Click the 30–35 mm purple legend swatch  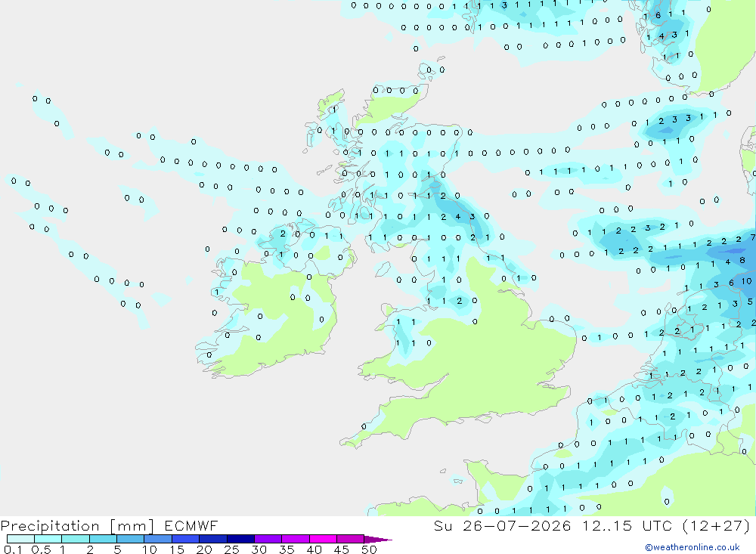(268, 539)
